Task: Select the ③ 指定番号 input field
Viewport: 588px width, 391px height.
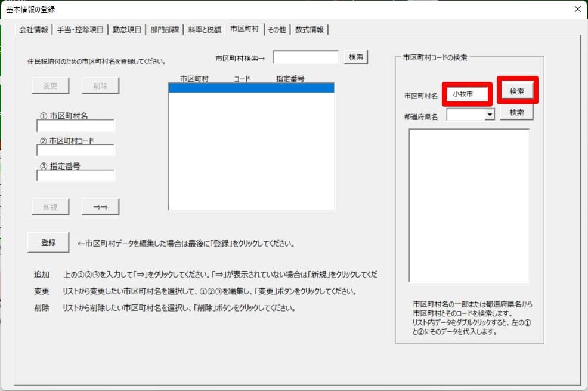Action: [x=75, y=176]
